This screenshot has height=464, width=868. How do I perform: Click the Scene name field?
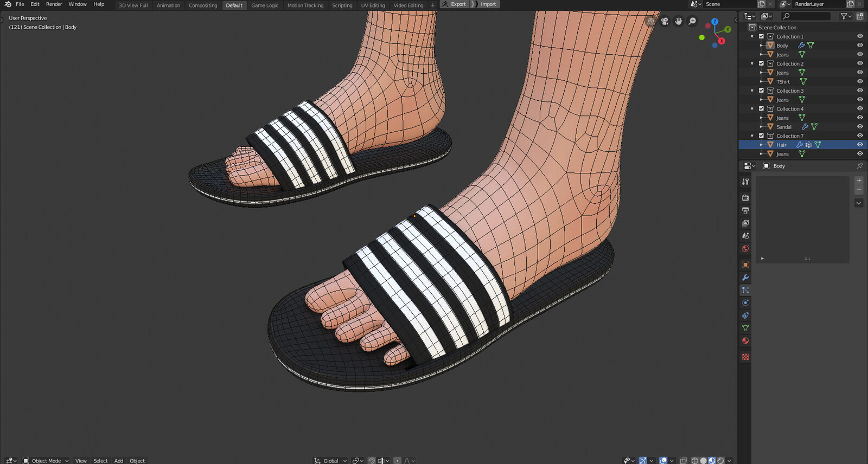click(730, 4)
